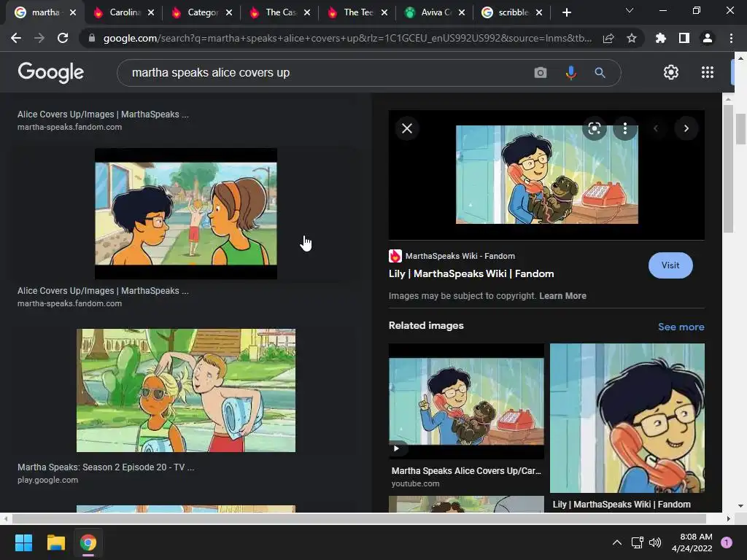Open main preview image of Lily
Screen dimensions: 747x560
(547, 174)
